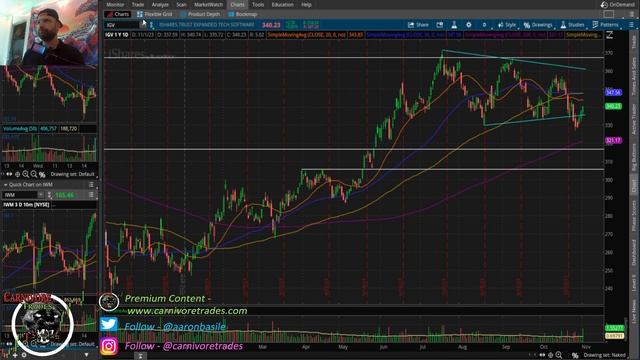Open the symbol selector dropdown next to IGV
The height and width of the screenshot is (360, 640).
(x=143, y=25)
